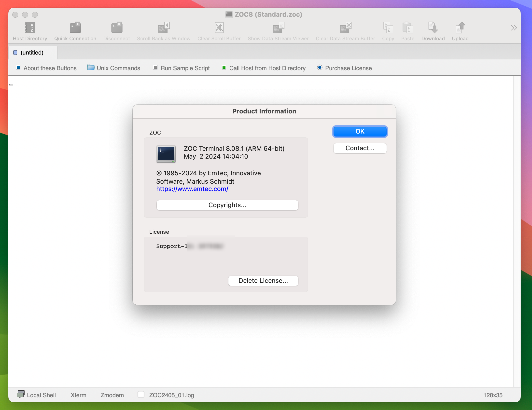The width and height of the screenshot is (532, 410).
Task: Click the Delete License button
Action: pyautogui.click(x=263, y=280)
